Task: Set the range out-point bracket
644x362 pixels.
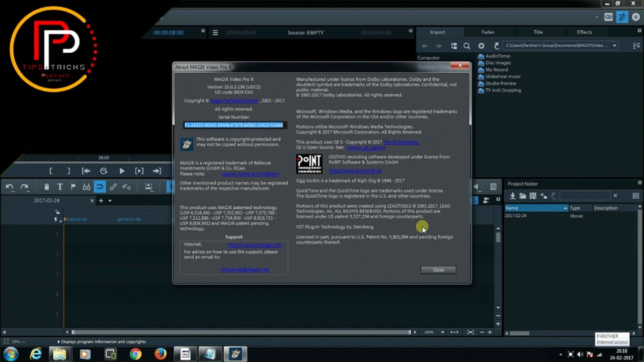Action: click(x=68, y=171)
